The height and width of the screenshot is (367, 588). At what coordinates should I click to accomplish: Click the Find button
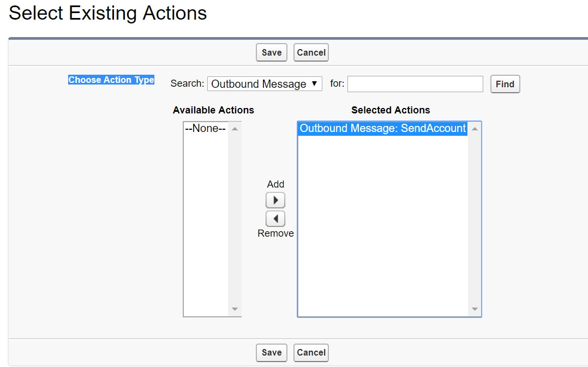tap(505, 84)
